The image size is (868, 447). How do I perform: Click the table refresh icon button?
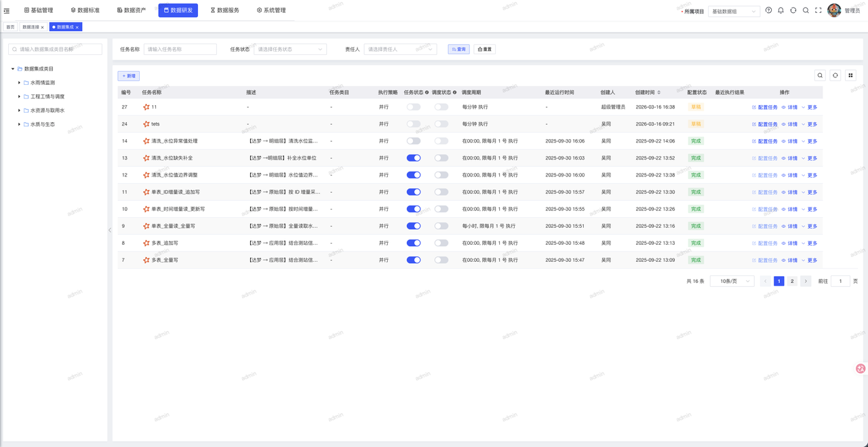835,75
